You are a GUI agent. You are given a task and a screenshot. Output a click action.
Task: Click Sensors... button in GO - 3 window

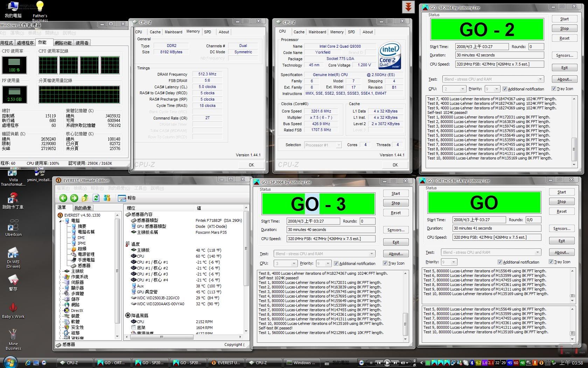pos(396,230)
